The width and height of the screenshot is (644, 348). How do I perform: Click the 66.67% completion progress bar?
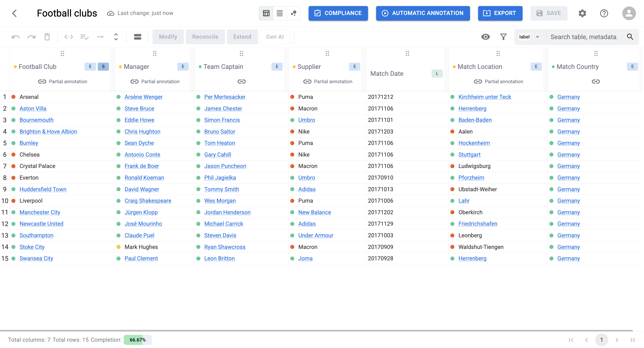click(x=138, y=340)
